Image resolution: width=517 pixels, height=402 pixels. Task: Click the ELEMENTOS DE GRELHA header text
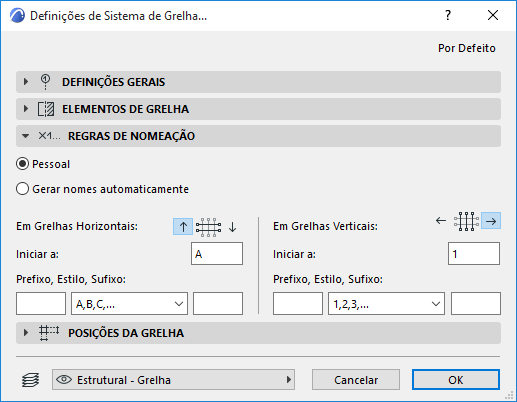coord(125,109)
